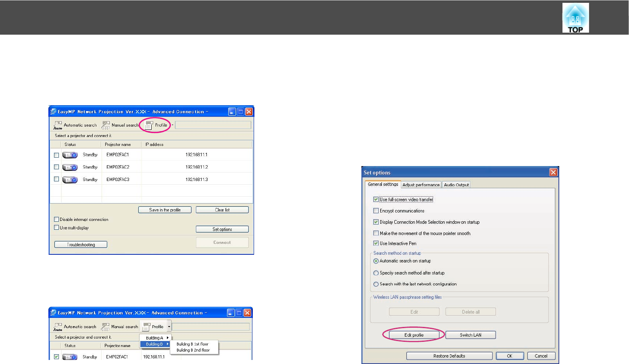Click the TOP home icon
The height and width of the screenshot is (364, 629).
[x=575, y=18]
